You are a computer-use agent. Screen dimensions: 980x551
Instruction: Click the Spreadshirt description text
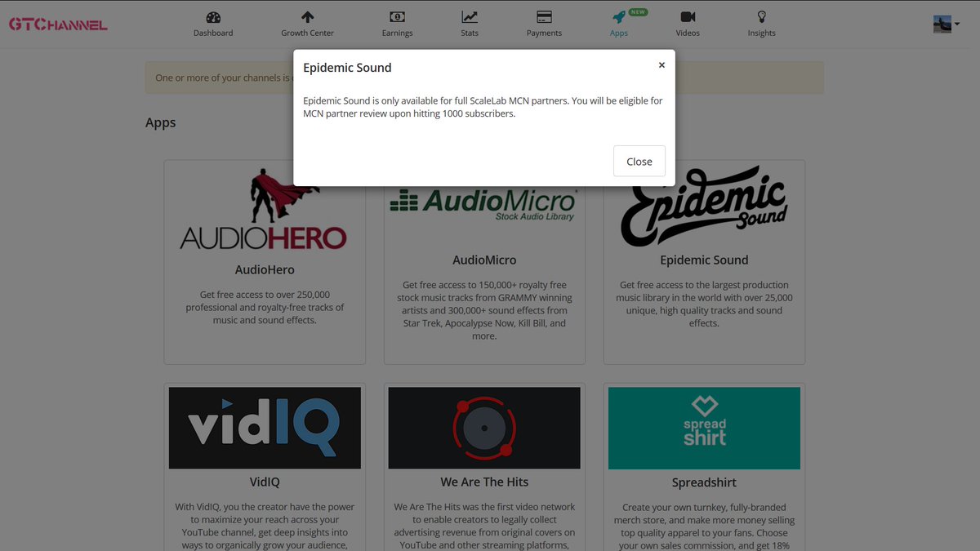tap(704, 526)
